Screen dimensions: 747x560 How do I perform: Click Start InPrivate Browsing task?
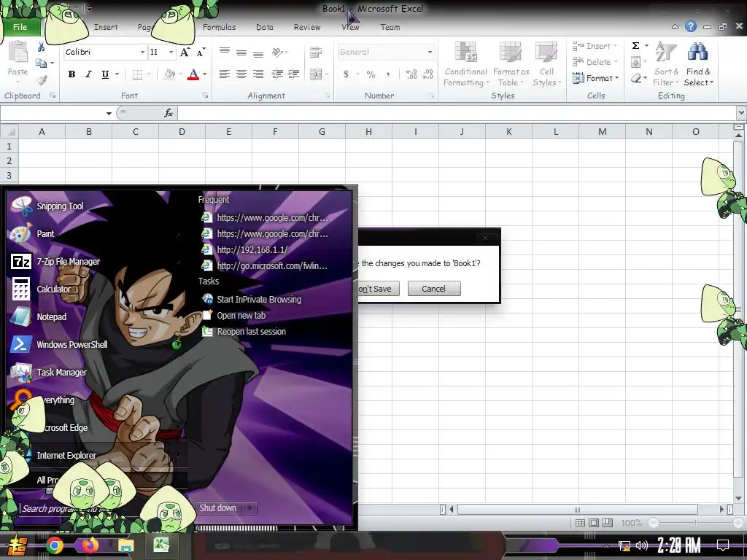click(259, 299)
